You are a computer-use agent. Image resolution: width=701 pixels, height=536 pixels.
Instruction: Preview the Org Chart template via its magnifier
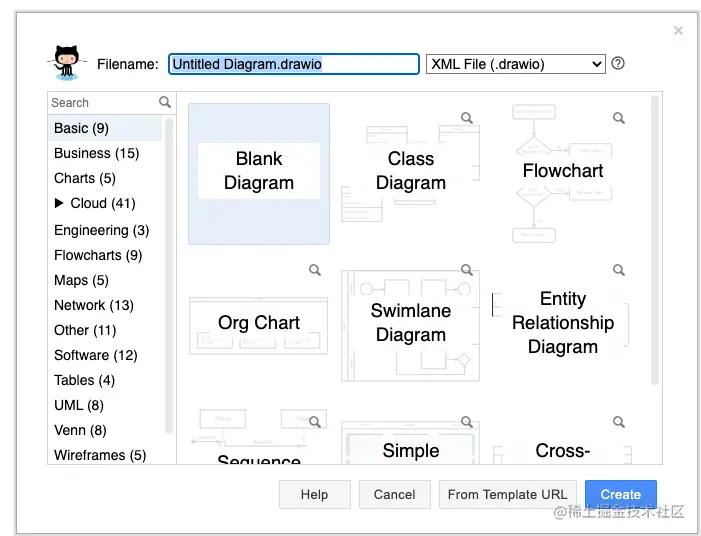(315, 270)
